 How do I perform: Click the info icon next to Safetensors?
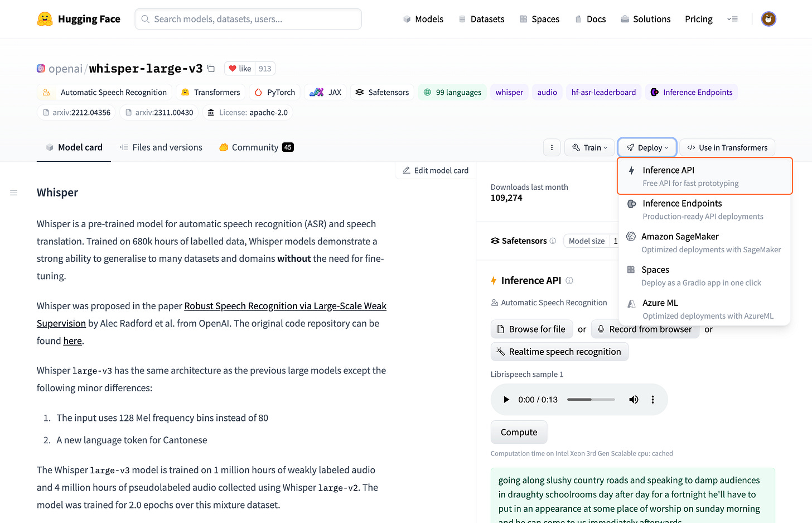(553, 241)
